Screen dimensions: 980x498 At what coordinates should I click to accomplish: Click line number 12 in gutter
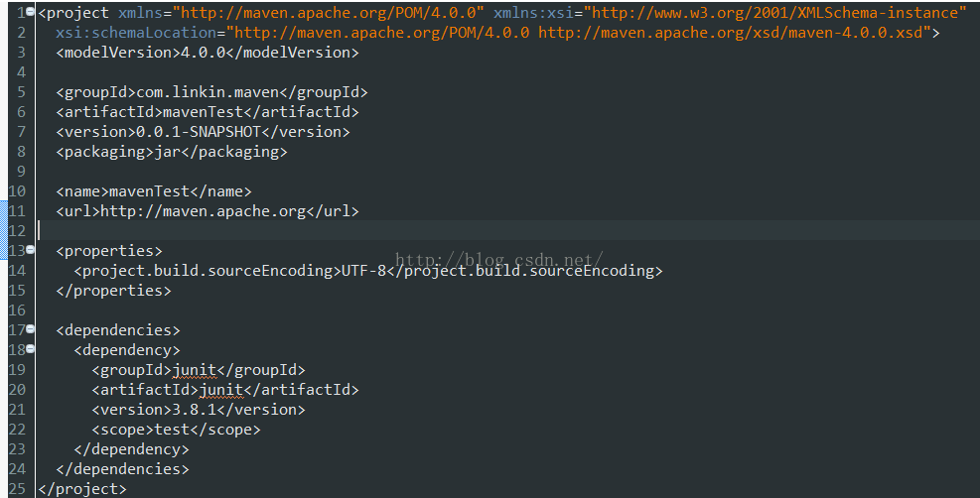[x=17, y=231]
